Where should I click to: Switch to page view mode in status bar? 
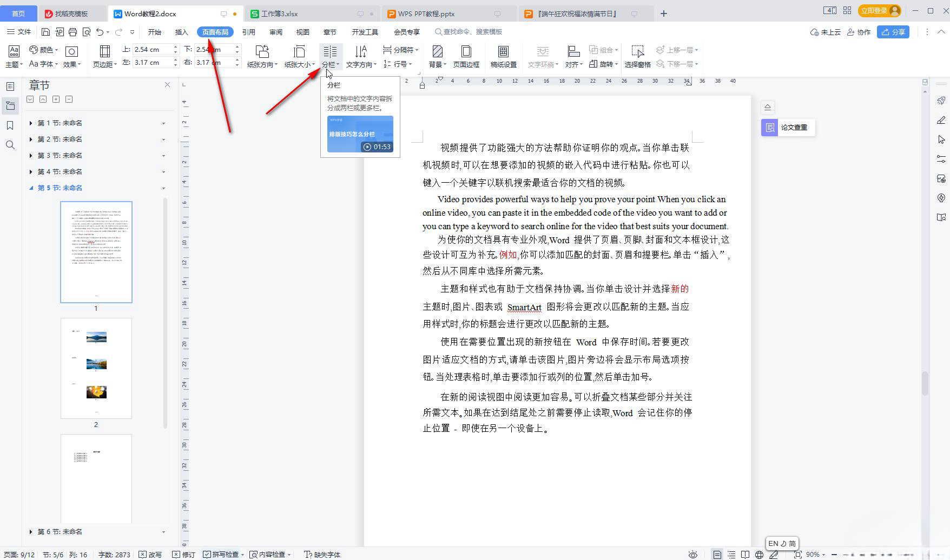717,555
